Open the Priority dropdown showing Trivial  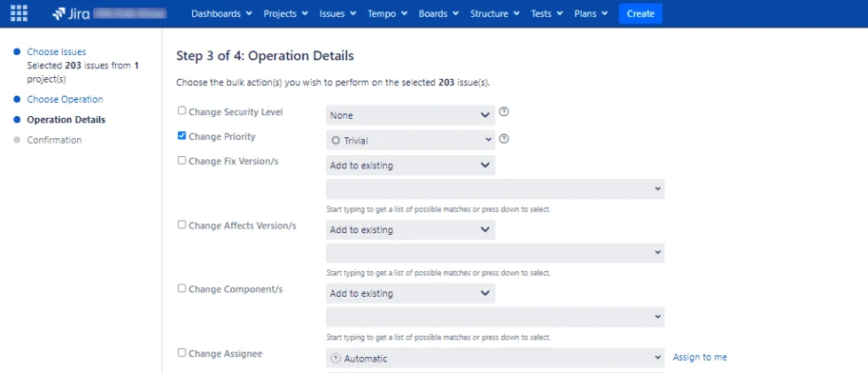(x=410, y=140)
